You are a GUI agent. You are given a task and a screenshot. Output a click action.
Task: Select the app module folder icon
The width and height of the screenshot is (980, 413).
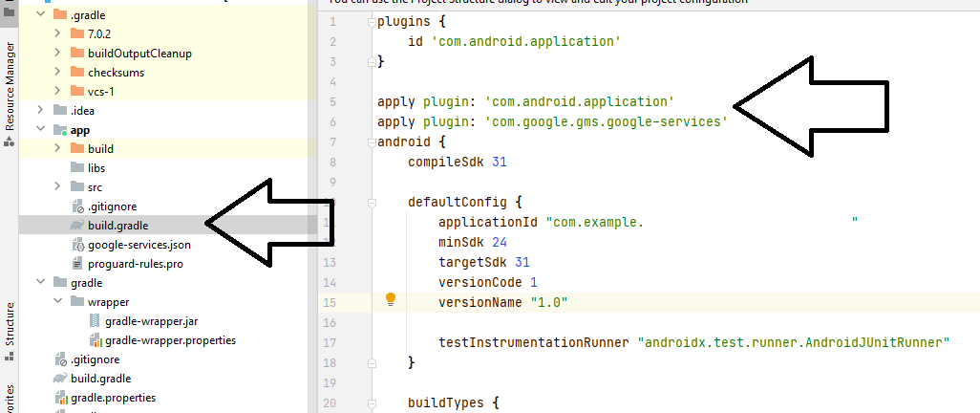(60, 130)
